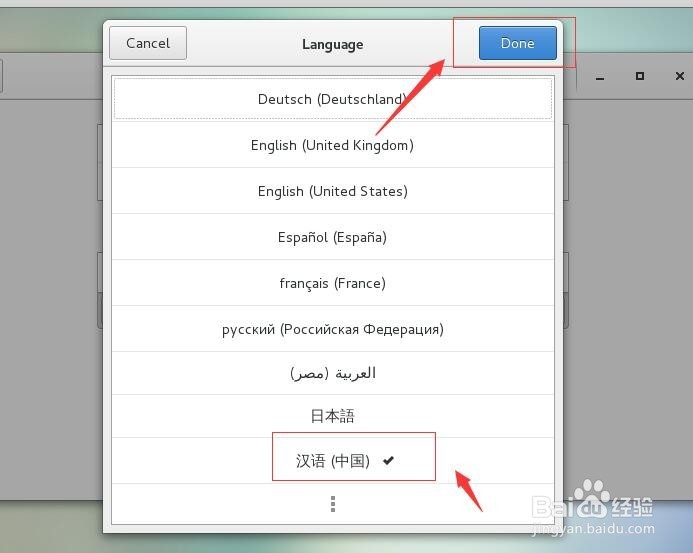
Task: Show more languages via three-dot row
Action: tap(333, 504)
